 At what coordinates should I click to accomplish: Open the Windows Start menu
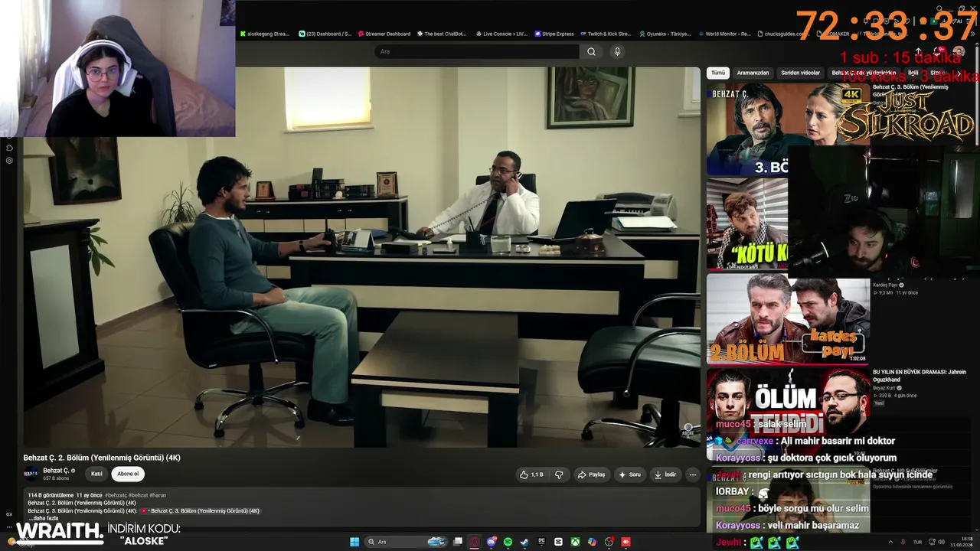pyautogui.click(x=354, y=542)
